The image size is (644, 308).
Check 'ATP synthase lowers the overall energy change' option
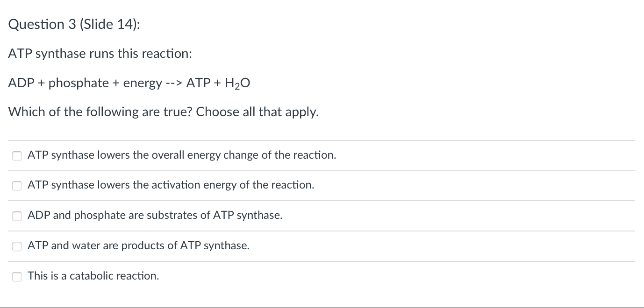click(17, 155)
